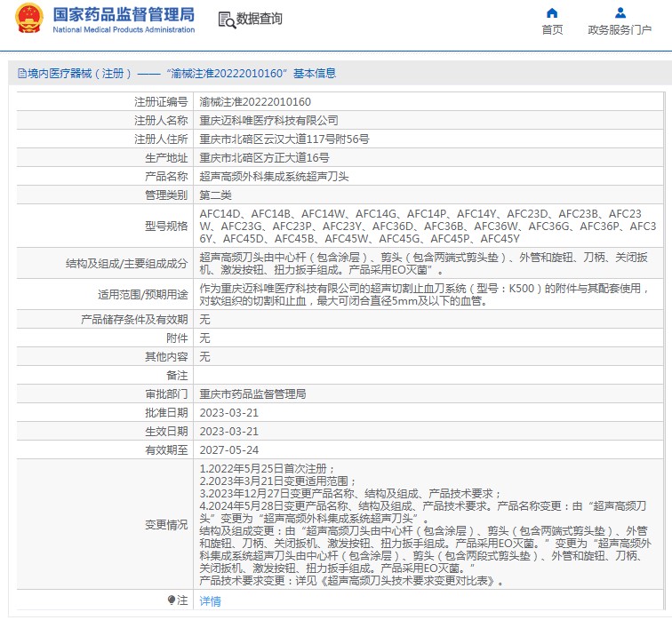672x620 pixels.
Task: Click the 产品名称 label
Action: 166,177
